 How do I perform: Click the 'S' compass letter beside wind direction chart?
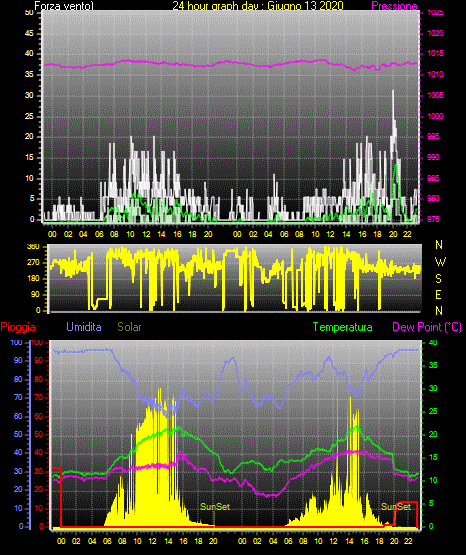click(x=438, y=279)
